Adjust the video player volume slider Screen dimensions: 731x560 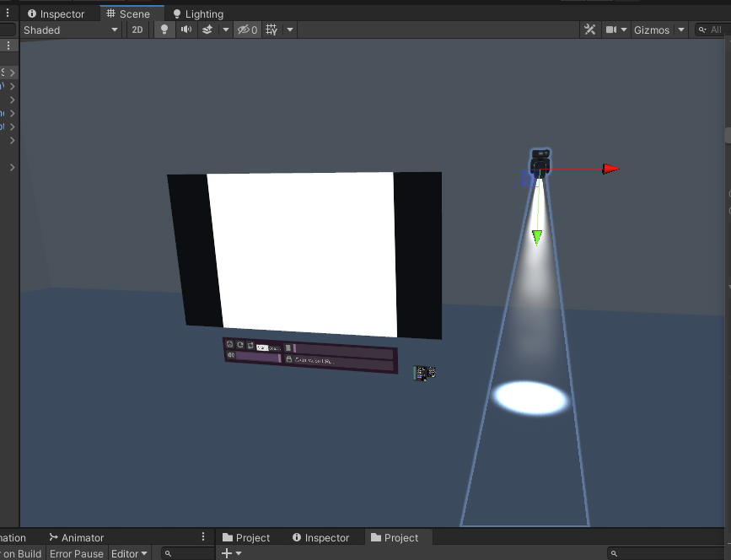[259, 358]
